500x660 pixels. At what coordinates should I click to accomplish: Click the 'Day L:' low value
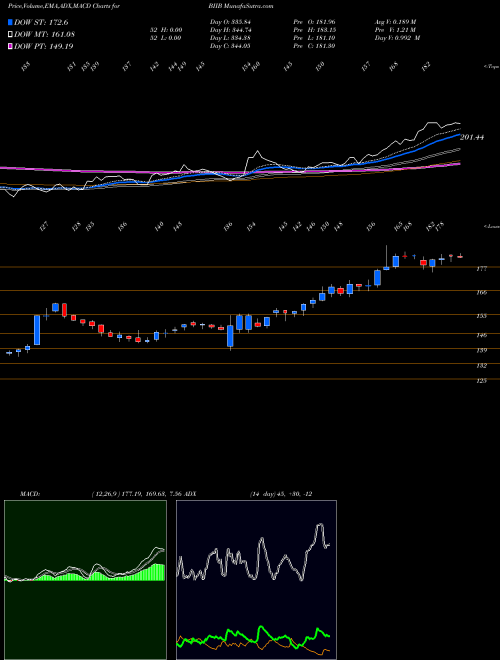(x=230, y=38)
